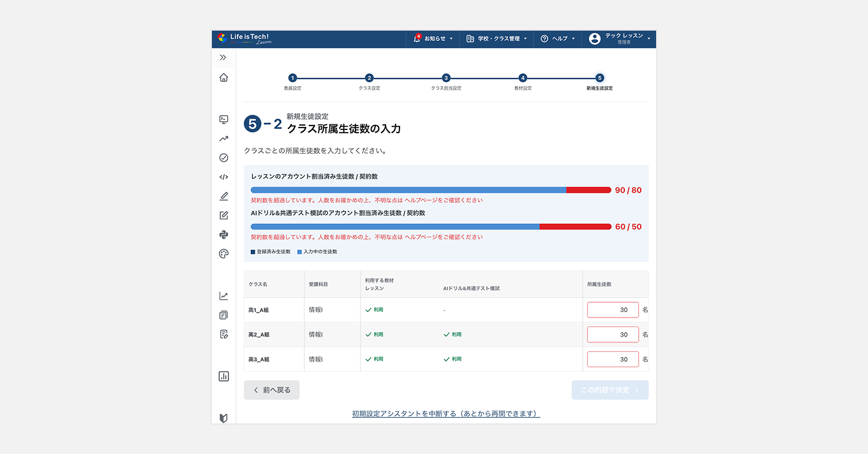Viewport: 868px width, 454px height.
Task: Click the AIドリル&共通テスト模試 progress bar
Action: [431, 226]
